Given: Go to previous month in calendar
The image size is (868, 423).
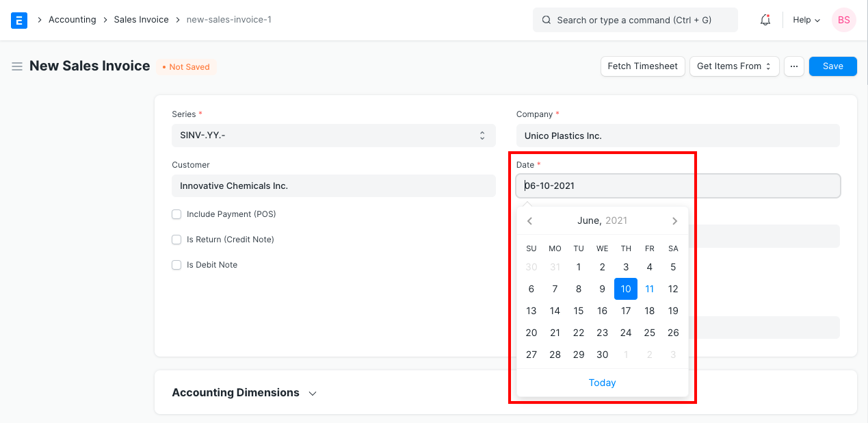Looking at the screenshot, I should click(x=529, y=220).
